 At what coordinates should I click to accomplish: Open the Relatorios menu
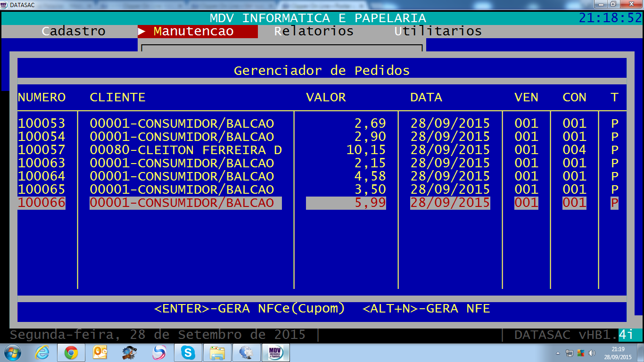314,31
